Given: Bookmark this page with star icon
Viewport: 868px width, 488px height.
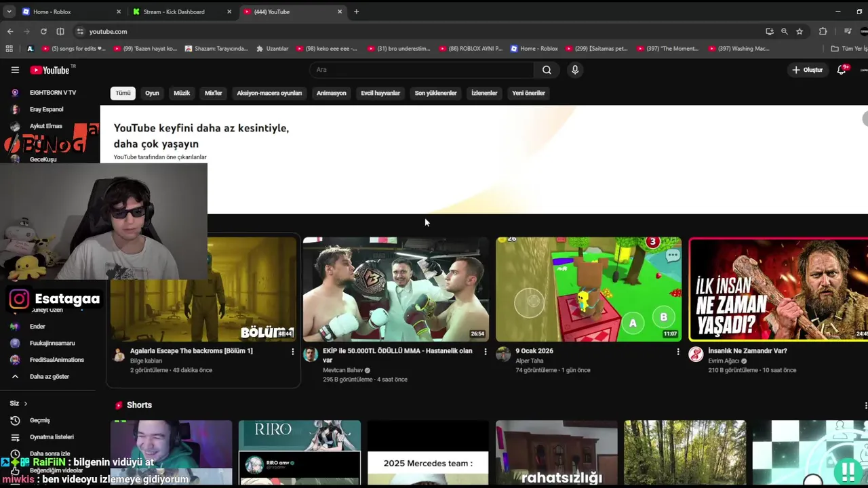Looking at the screenshot, I should tap(800, 31).
